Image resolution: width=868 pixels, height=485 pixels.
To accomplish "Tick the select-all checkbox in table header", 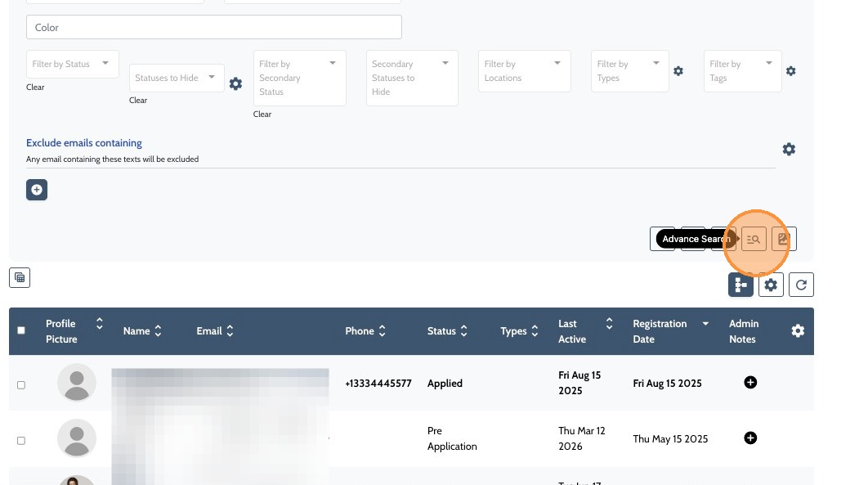I will (21, 330).
